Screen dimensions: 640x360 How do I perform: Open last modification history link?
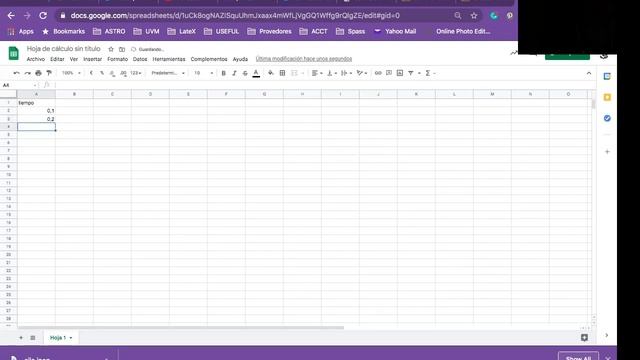pos(304,59)
